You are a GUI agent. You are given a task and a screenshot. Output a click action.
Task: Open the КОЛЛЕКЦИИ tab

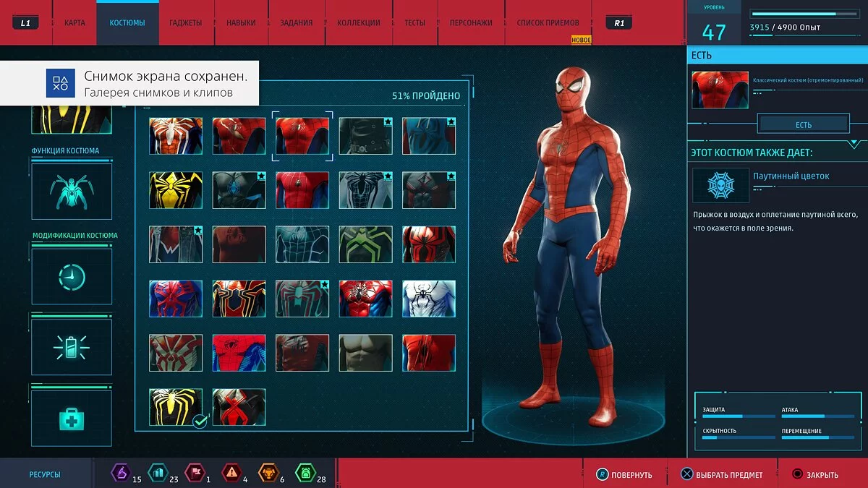coord(359,22)
